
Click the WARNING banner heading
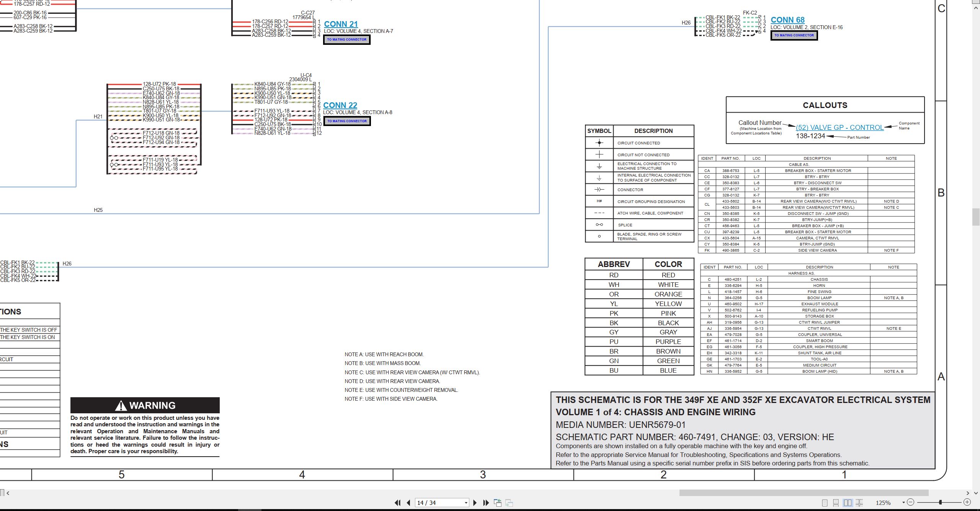coord(145,405)
